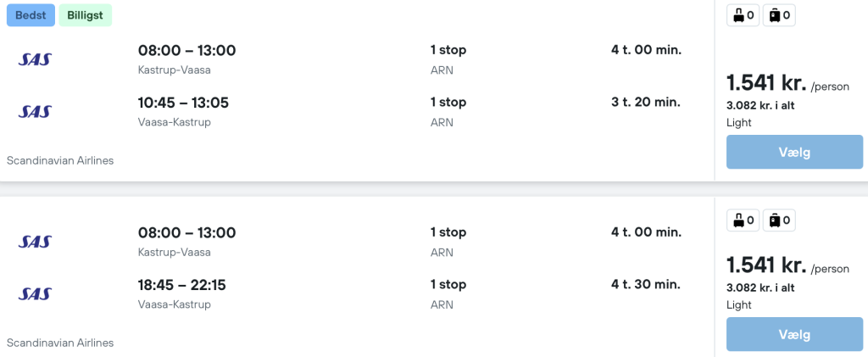Select the Bedst sorting tag
868x357 pixels.
31,14
